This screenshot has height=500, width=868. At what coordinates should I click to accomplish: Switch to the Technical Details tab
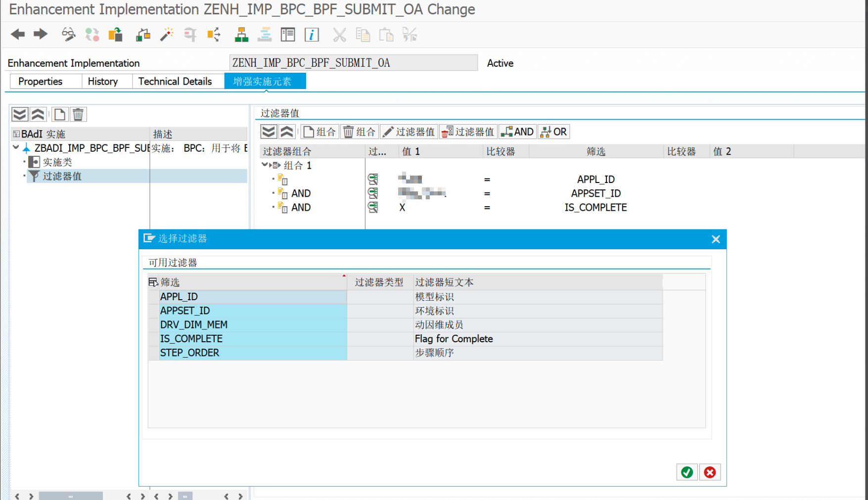(x=178, y=81)
